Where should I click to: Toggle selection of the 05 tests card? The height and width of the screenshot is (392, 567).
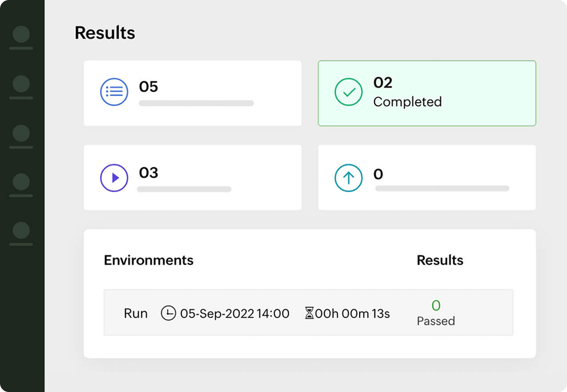click(192, 93)
